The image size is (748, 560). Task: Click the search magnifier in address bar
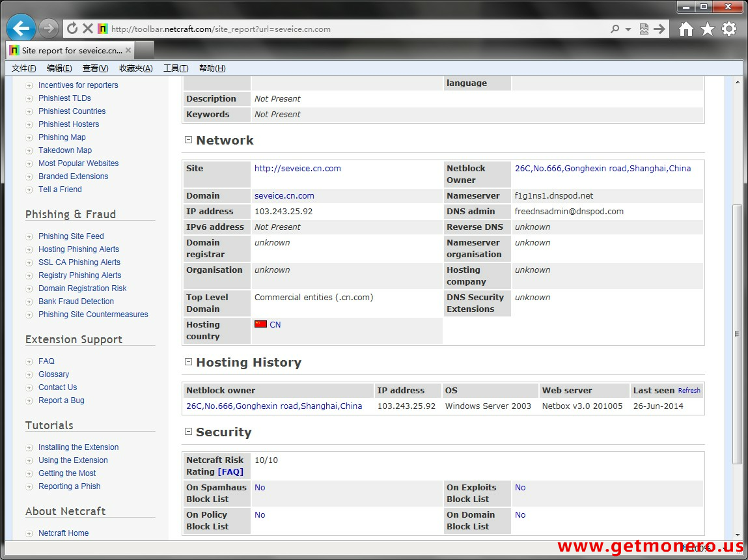[x=615, y=29]
